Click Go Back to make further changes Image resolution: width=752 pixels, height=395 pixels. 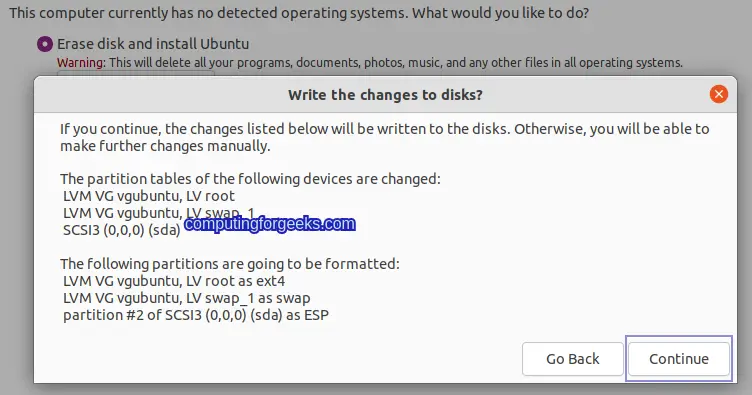pyautogui.click(x=573, y=359)
